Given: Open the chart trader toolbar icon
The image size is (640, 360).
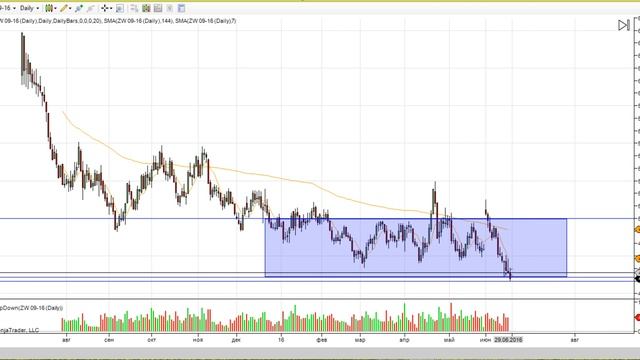Looking at the screenshot, I should pyautogui.click(x=134, y=8).
